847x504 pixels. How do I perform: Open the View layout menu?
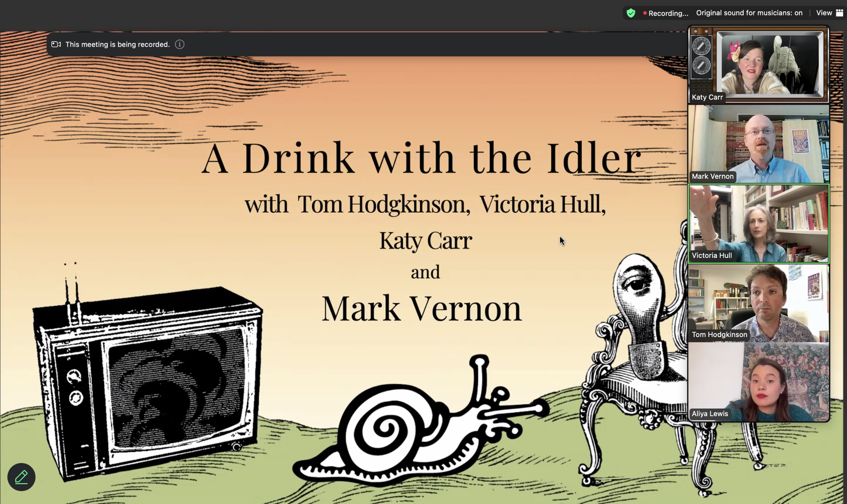click(x=829, y=13)
